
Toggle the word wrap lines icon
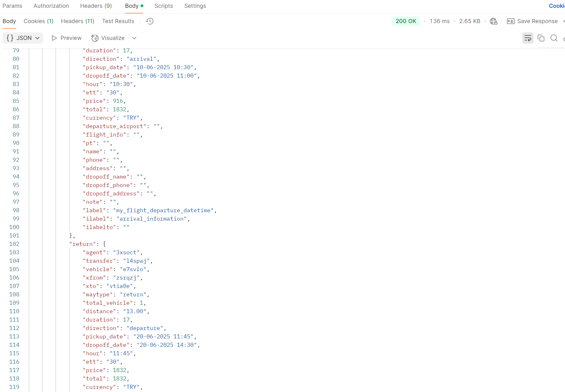(528, 38)
